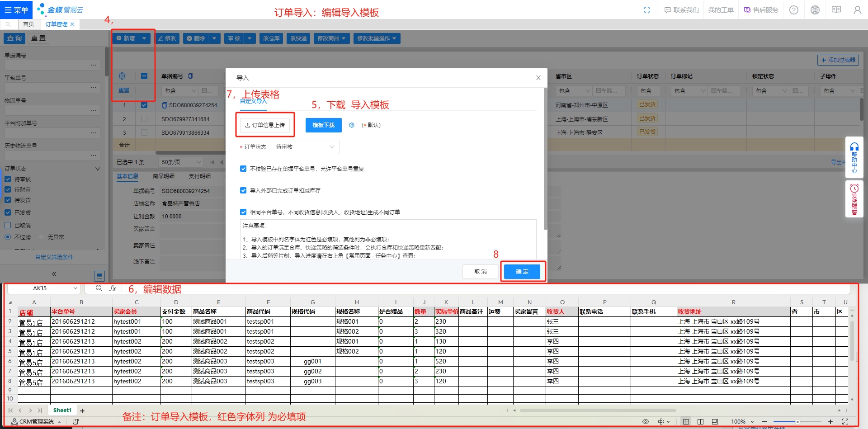Expand the 50条/页 page size dropdown

coord(181,162)
